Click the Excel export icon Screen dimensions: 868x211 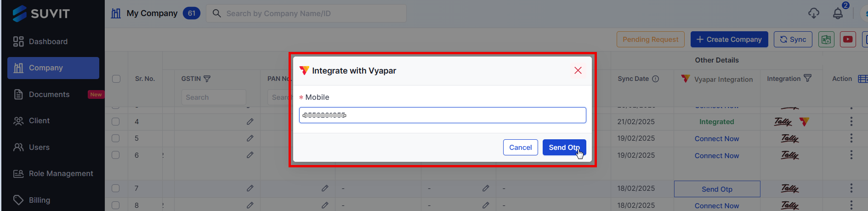(x=826, y=40)
